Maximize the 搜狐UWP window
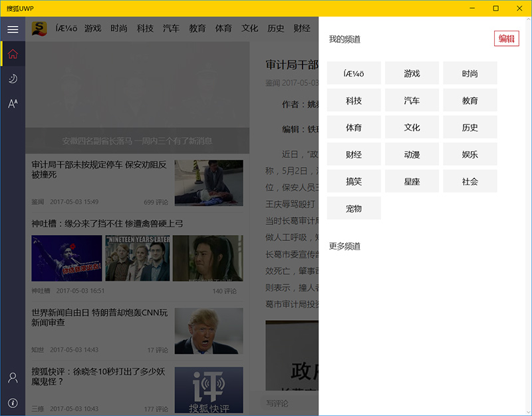The height and width of the screenshot is (416, 532). click(495, 8)
